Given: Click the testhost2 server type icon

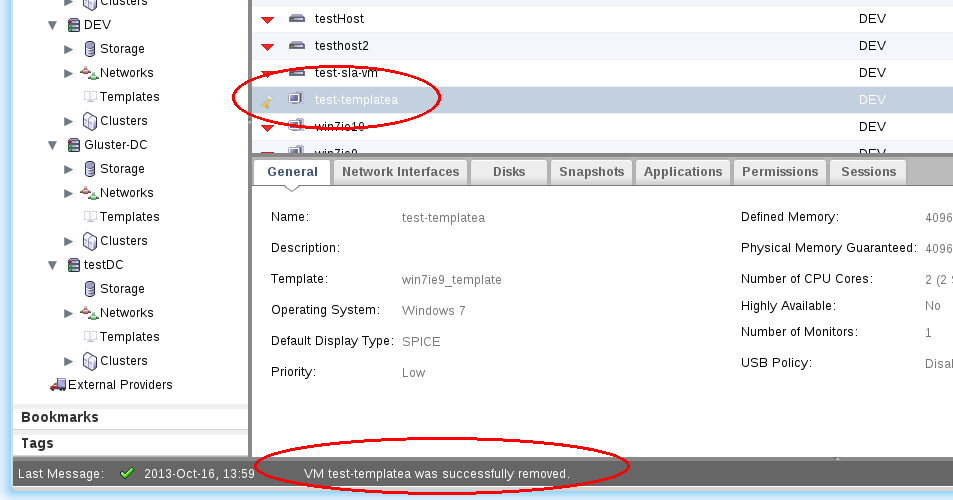Looking at the screenshot, I should (296, 46).
